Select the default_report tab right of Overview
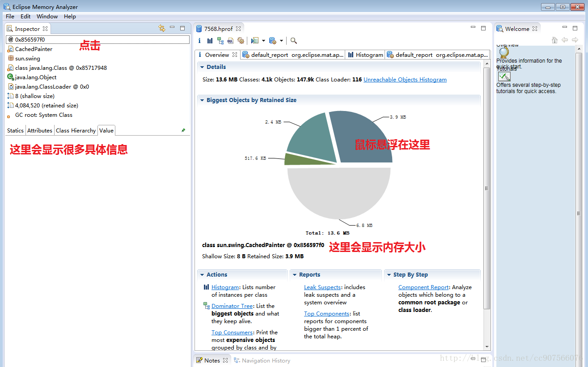The width and height of the screenshot is (588, 367). pyautogui.click(x=293, y=55)
